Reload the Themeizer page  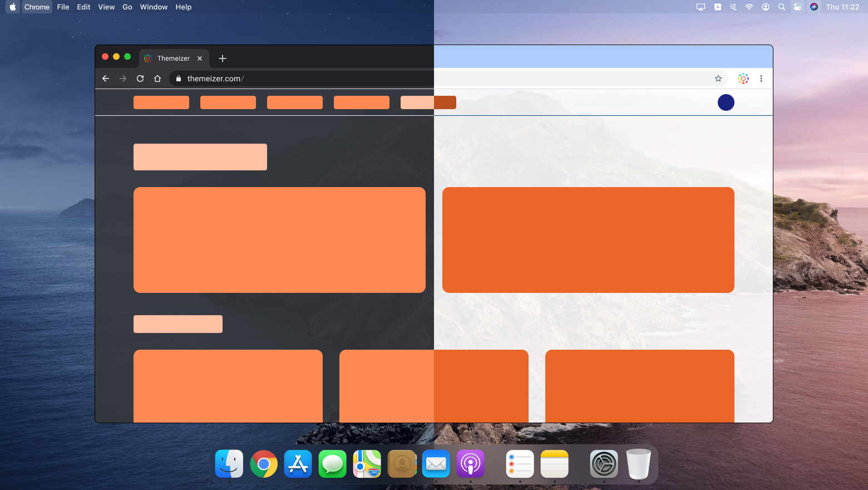pyautogui.click(x=140, y=79)
